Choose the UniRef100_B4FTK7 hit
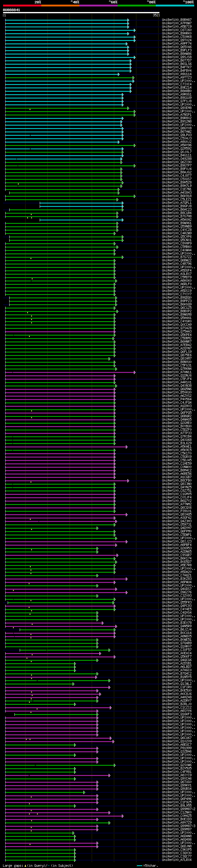Screen dimensions: 197x868 click(x=177, y=67)
